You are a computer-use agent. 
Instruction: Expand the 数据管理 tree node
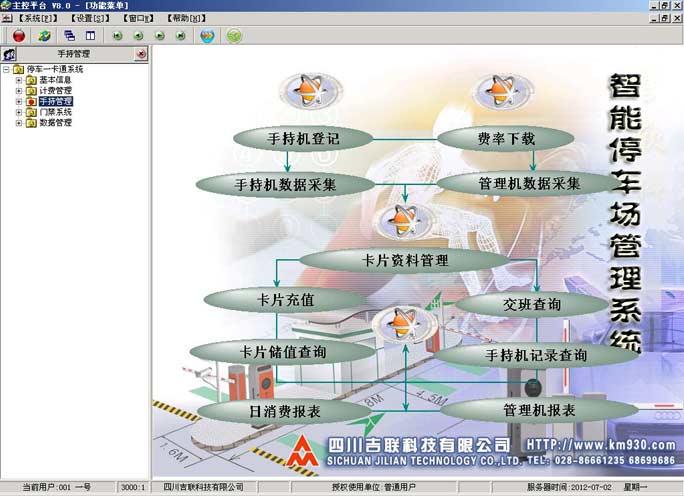[x=18, y=123]
